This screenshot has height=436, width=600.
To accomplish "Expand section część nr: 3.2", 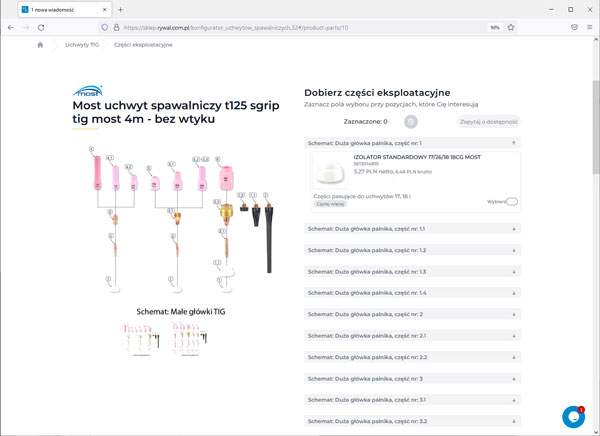I will [412, 421].
